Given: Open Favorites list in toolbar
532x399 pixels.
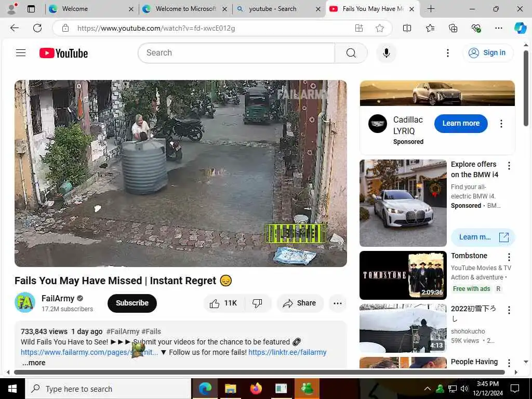Looking at the screenshot, I should 430,28.
